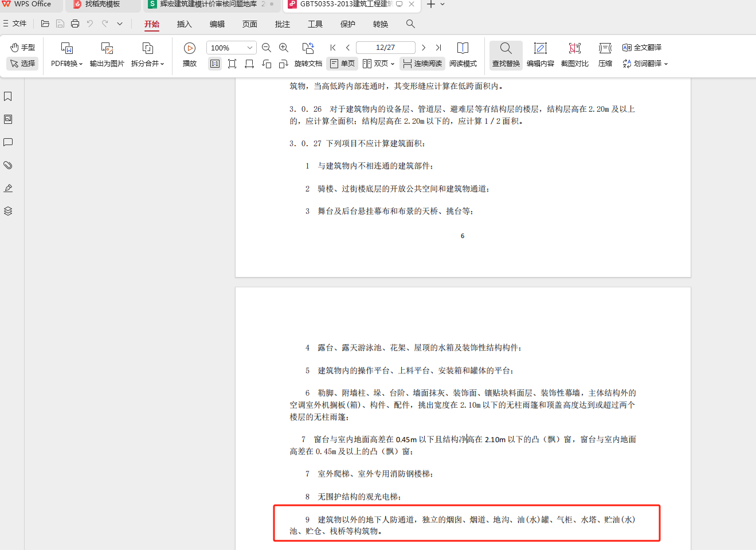756x550 pixels.
Task: Click the rotate clockwise icon
Action: pyautogui.click(x=284, y=64)
